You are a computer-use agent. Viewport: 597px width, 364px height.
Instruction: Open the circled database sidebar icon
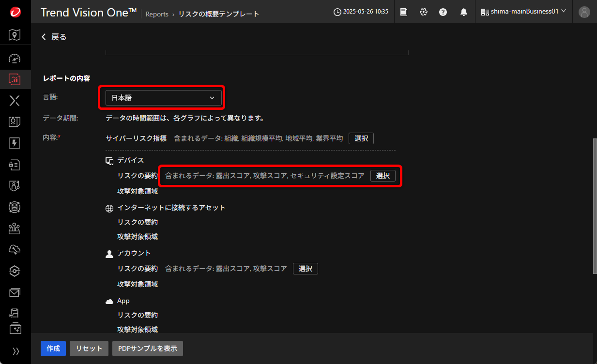tap(15, 207)
